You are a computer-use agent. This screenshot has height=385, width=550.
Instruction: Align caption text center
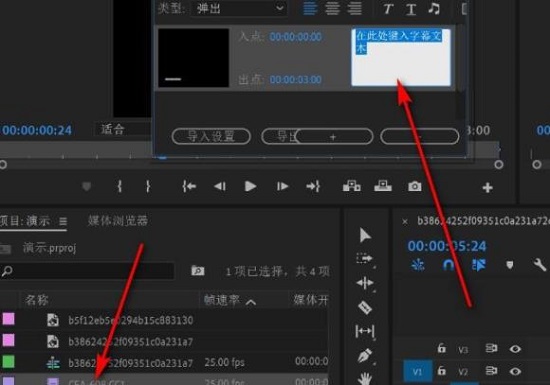coord(332,8)
